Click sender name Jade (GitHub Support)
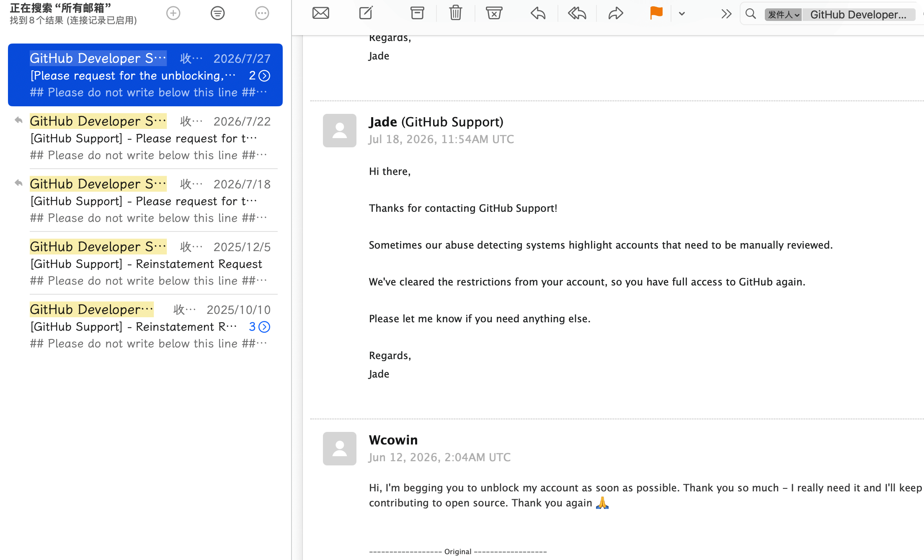This screenshot has width=924, height=560. (x=436, y=122)
